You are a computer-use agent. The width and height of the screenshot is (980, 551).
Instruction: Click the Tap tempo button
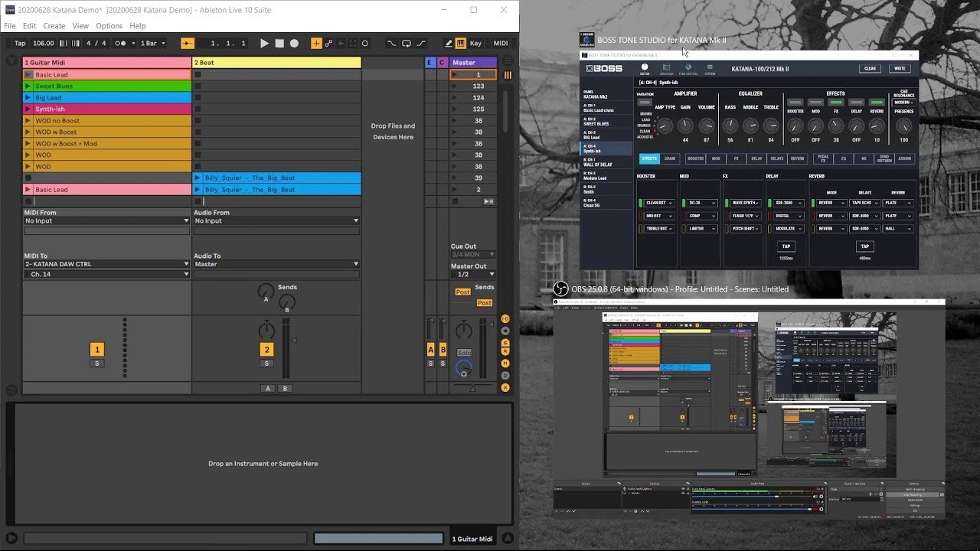(x=20, y=44)
